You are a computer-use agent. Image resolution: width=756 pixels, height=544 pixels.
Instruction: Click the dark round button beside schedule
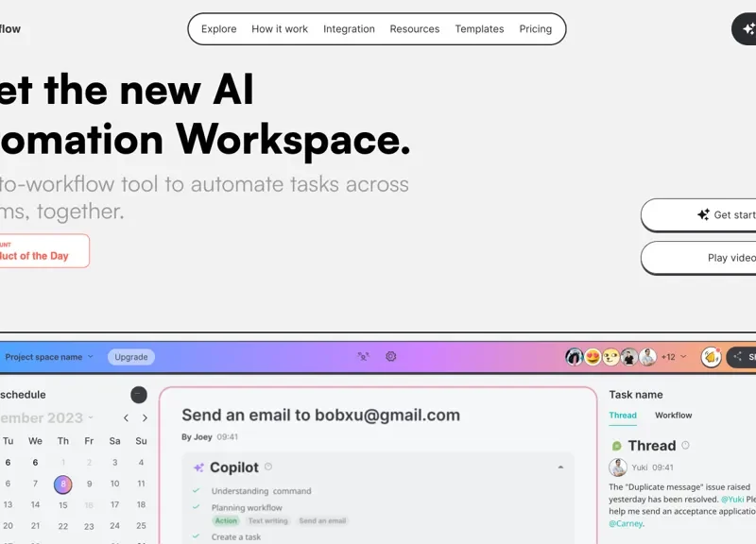[x=139, y=395]
